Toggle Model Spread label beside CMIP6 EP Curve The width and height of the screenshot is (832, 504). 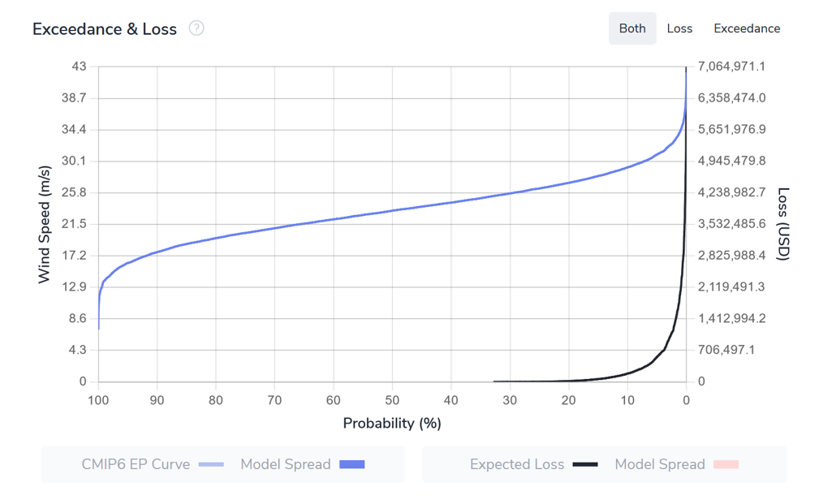pyautogui.click(x=286, y=464)
